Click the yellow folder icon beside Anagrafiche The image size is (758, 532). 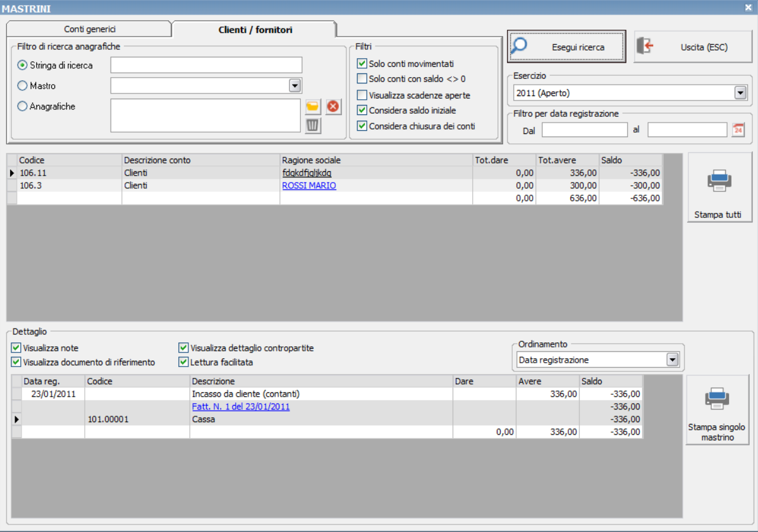click(x=313, y=107)
